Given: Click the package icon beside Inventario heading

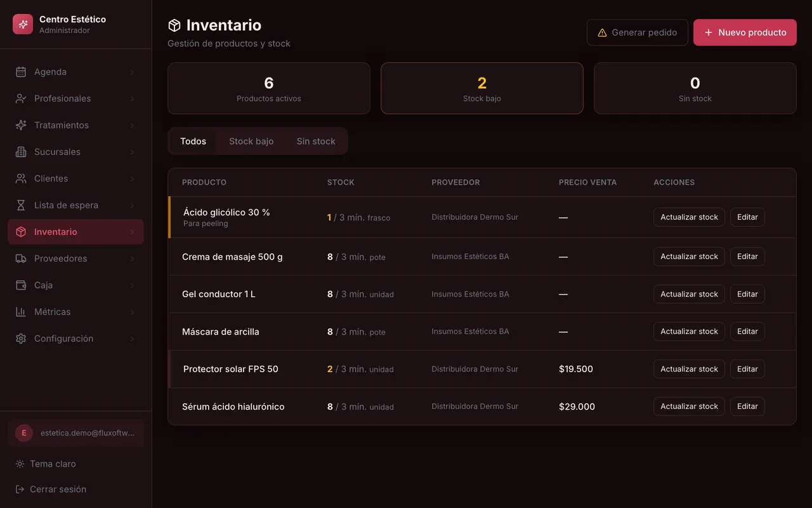Looking at the screenshot, I should pos(174,25).
